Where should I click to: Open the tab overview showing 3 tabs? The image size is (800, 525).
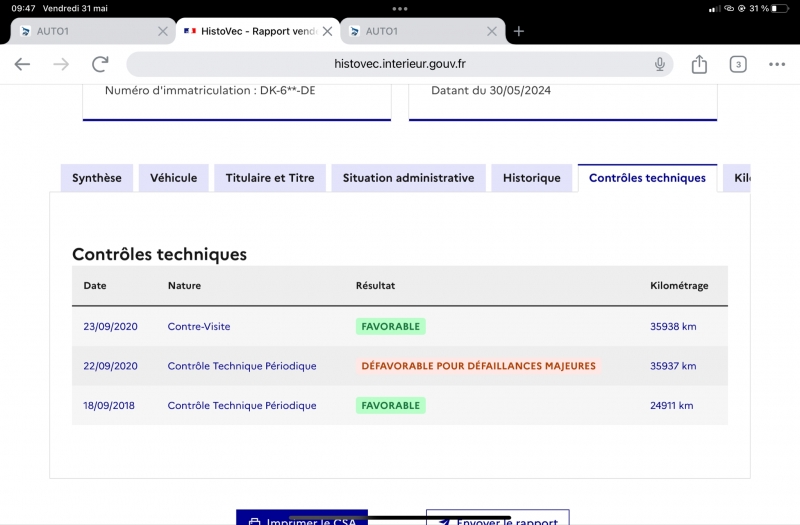click(738, 64)
